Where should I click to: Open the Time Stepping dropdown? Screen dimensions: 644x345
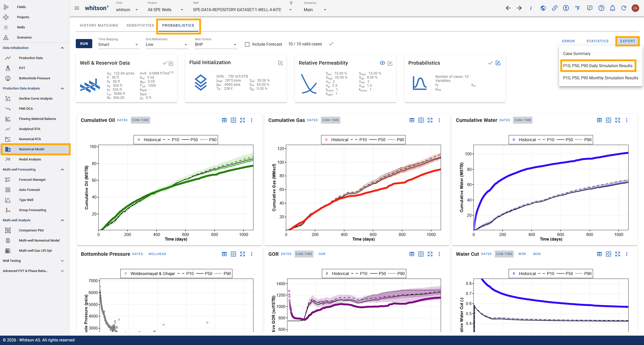click(x=119, y=45)
